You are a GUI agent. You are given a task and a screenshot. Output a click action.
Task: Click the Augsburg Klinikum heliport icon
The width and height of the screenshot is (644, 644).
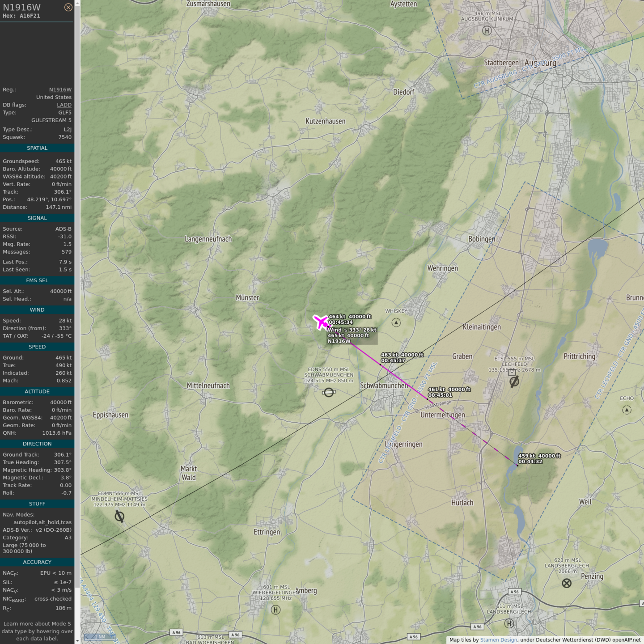[x=487, y=30]
